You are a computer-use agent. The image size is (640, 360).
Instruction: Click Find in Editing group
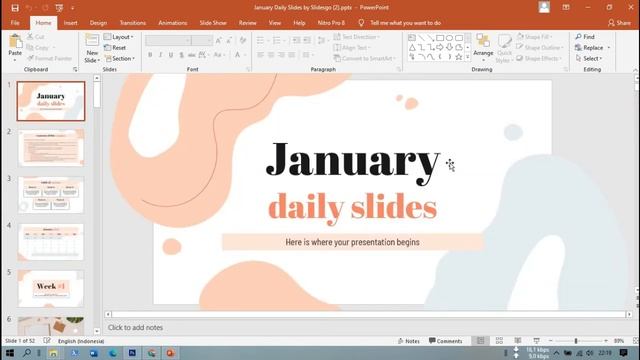[585, 37]
